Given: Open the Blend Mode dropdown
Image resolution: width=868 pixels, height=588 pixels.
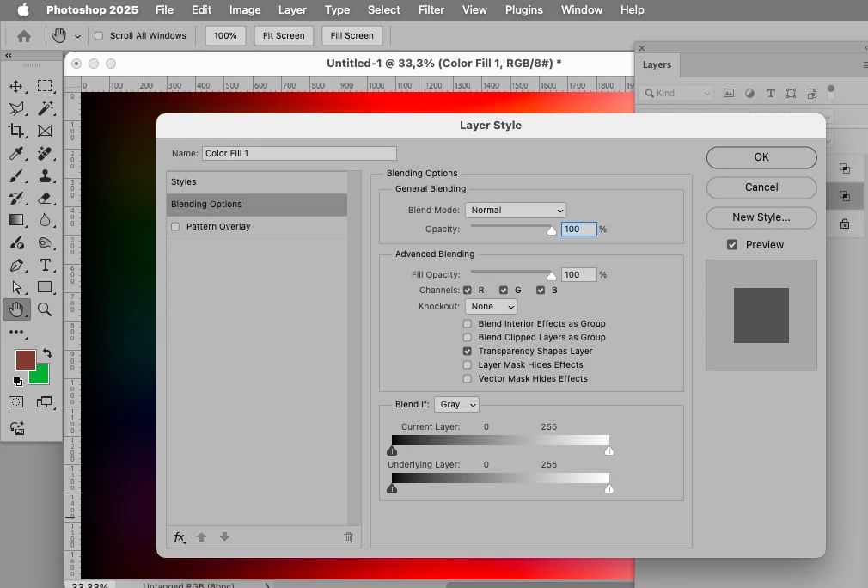Looking at the screenshot, I should [x=516, y=211].
